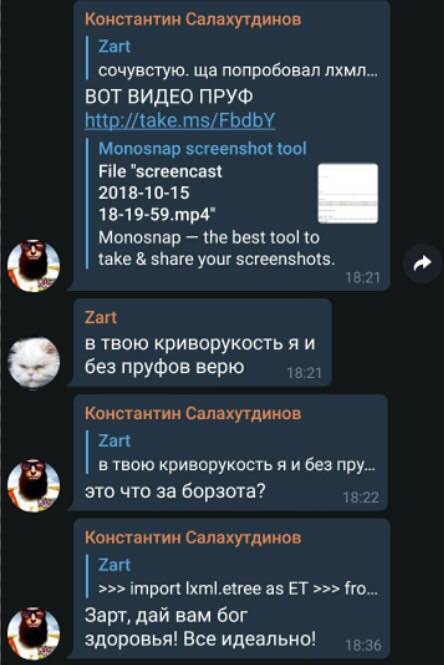Open the quoted reply 'сочувстую. ща попробовал лхмл...'
Viewport: 444px width, 665px height.
[x=232, y=59]
